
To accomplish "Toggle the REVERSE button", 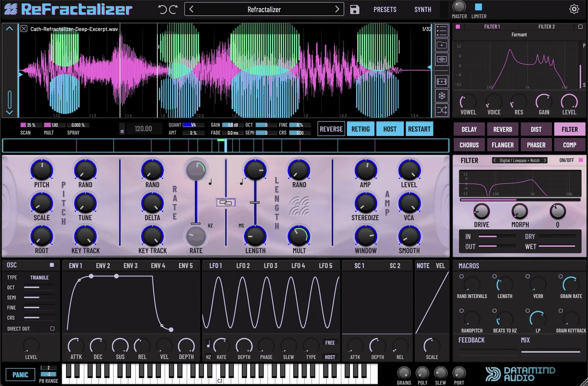I will coord(331,129).
